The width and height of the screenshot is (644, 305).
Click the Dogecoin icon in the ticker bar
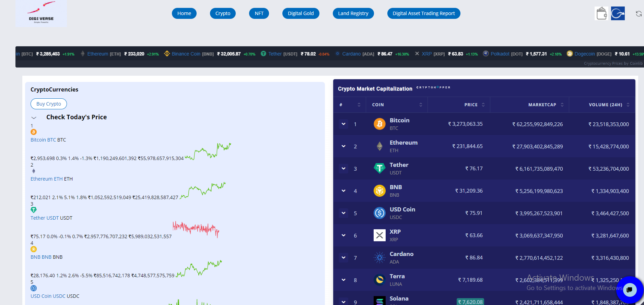point(570,53)
